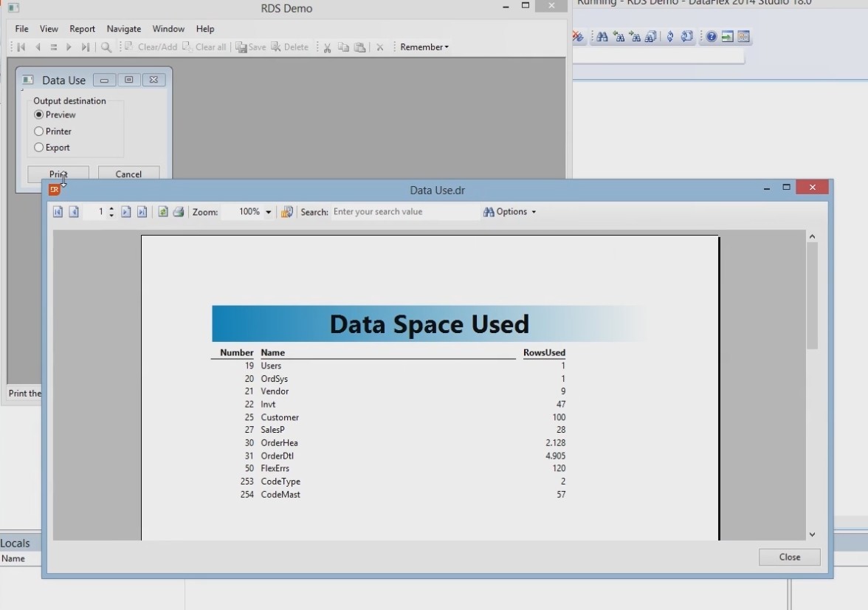Choose Printer as output destination
Screen dimensions: 868x610
pos(39,131)
